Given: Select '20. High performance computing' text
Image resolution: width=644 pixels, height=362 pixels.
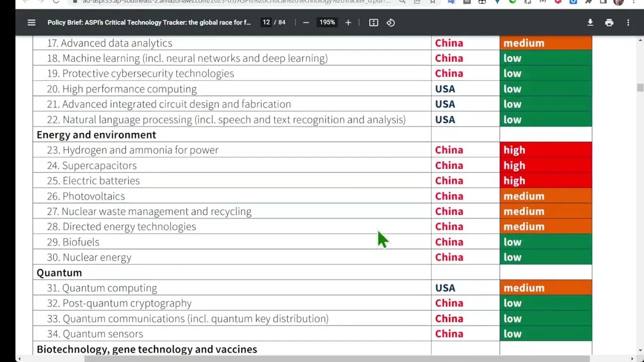Looking at the screenshot, I should click(x=122, y=89).
